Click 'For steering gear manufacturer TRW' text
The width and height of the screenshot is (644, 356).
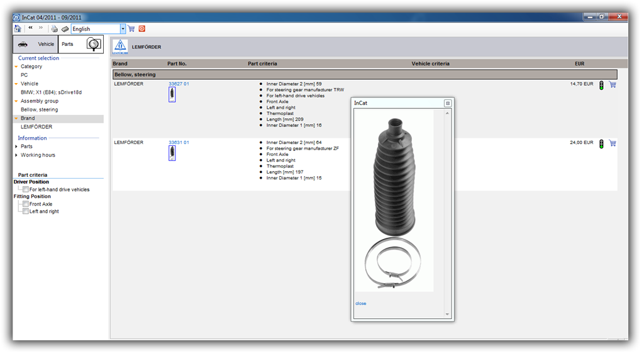pos(305,90)
